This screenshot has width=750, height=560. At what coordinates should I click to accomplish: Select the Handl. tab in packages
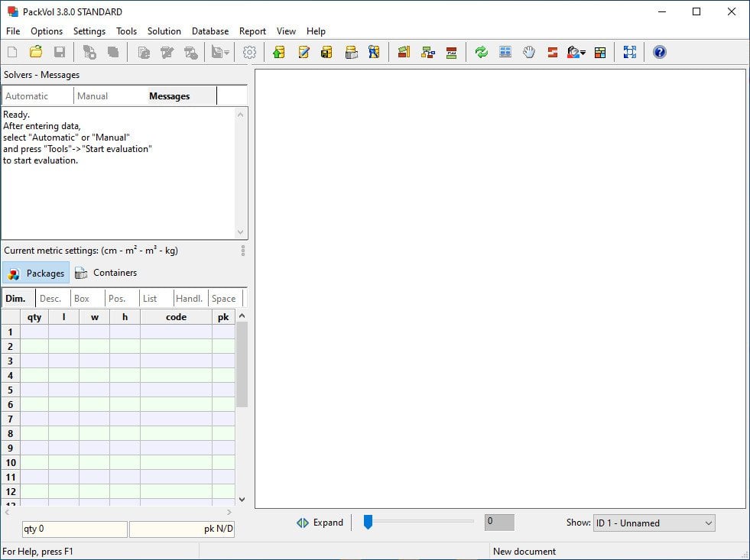point(189,299)
